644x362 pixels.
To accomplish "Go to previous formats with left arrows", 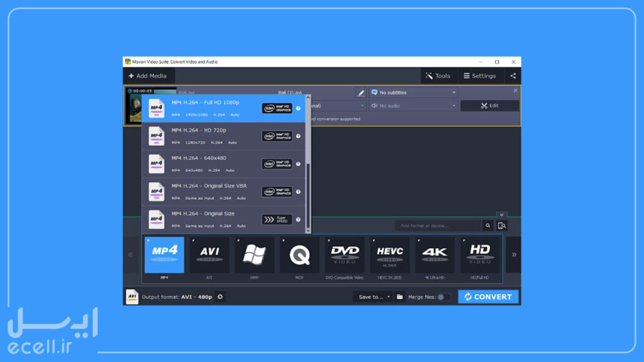I will pyautogui.click(x=131, y=255).
